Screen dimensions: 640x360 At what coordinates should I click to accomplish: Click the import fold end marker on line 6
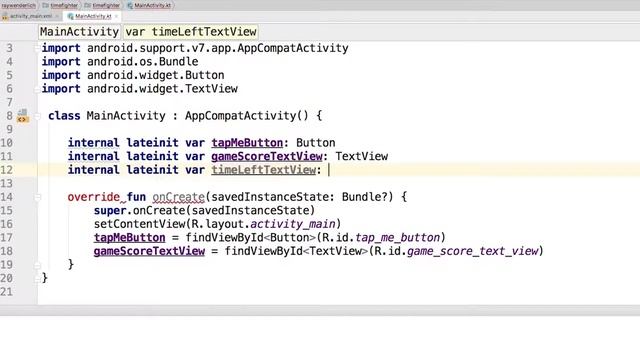pos(37,89)
